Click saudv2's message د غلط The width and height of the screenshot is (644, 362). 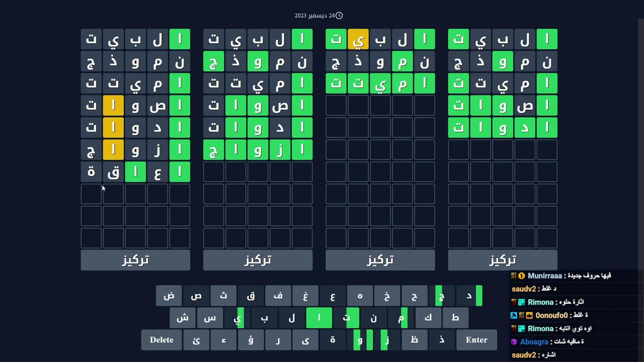coord(548,289)
